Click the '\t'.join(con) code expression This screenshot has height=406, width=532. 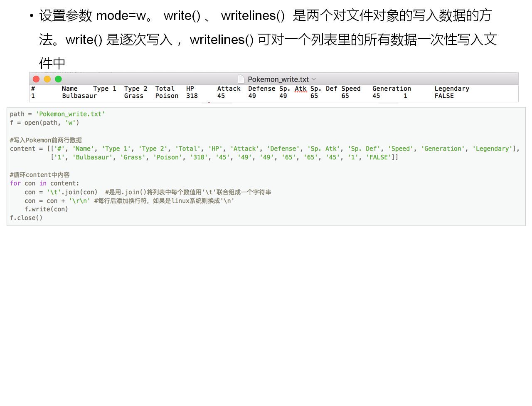click(x=72, y=192)
